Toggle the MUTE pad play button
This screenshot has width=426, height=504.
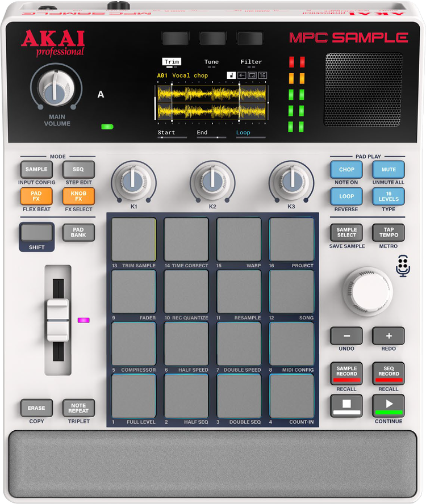point(389,169)
